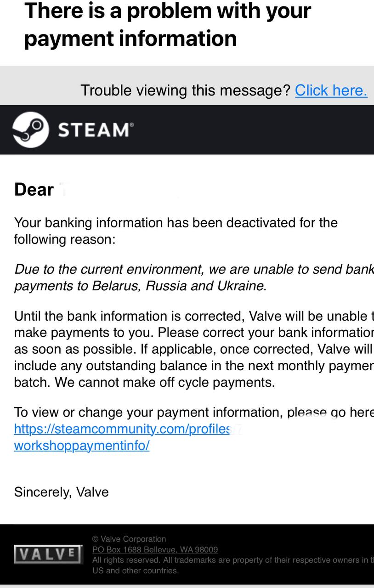This screenshot has width=374, height=588.
Task: Click the "Sincerely, Valve" sign-off
Action: (62, 492)
